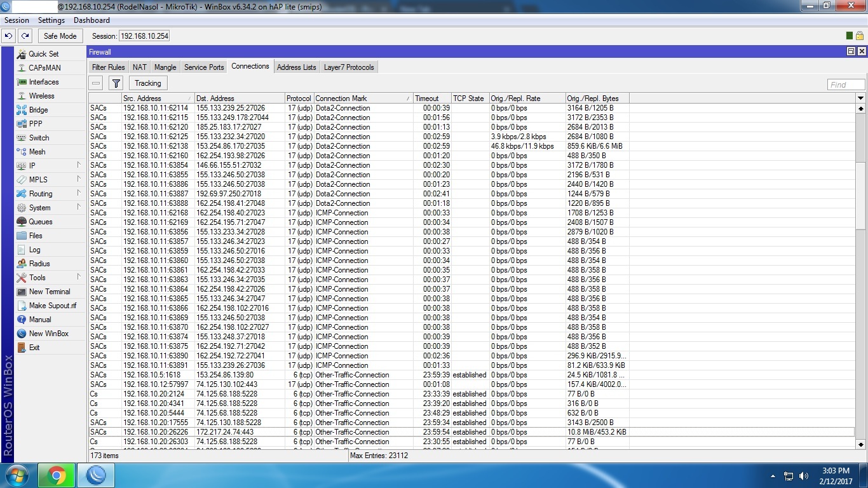Select row with source 192.168.10.12:57997
The width and height of the screenshot is (868, 488).
471,384
